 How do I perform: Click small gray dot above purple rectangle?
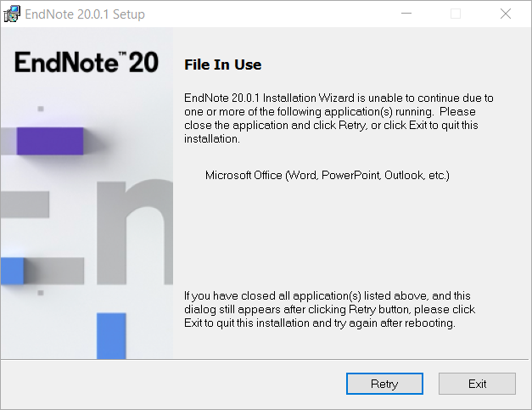(41, 109)
